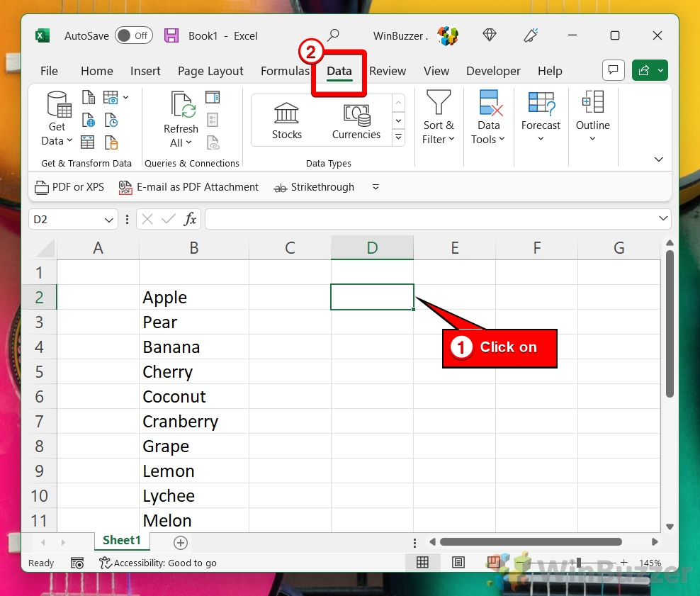Open the Get Data dropdown
This screenshot has height=596, width=700.
click(57, 119)
